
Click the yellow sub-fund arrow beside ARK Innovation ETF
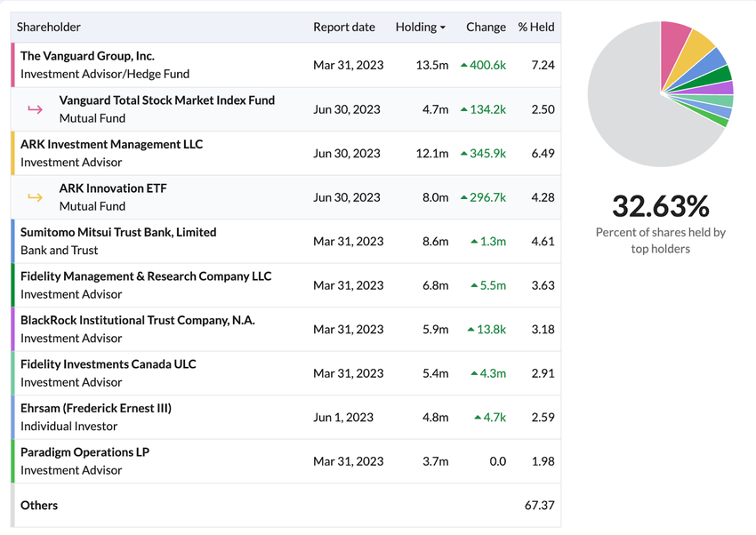[36, 197]
